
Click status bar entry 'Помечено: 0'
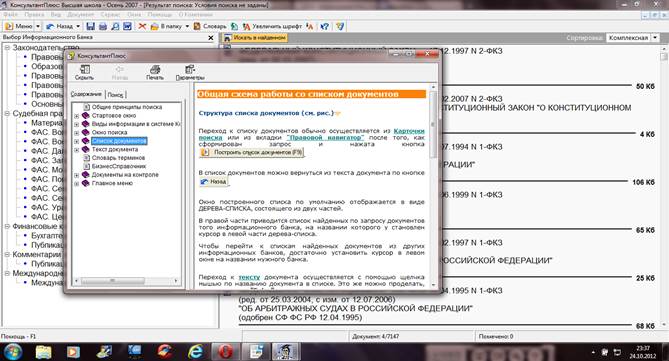coord(496,337)
